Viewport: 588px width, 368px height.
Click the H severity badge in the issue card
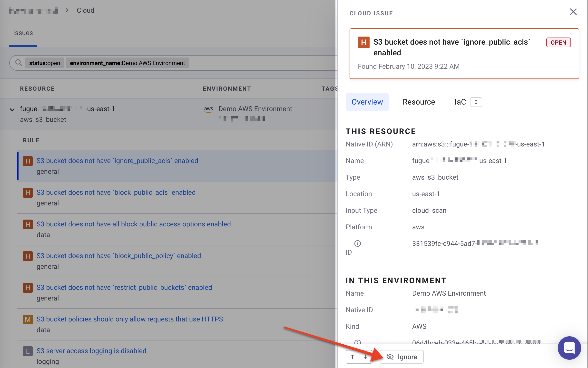[363, 42]
